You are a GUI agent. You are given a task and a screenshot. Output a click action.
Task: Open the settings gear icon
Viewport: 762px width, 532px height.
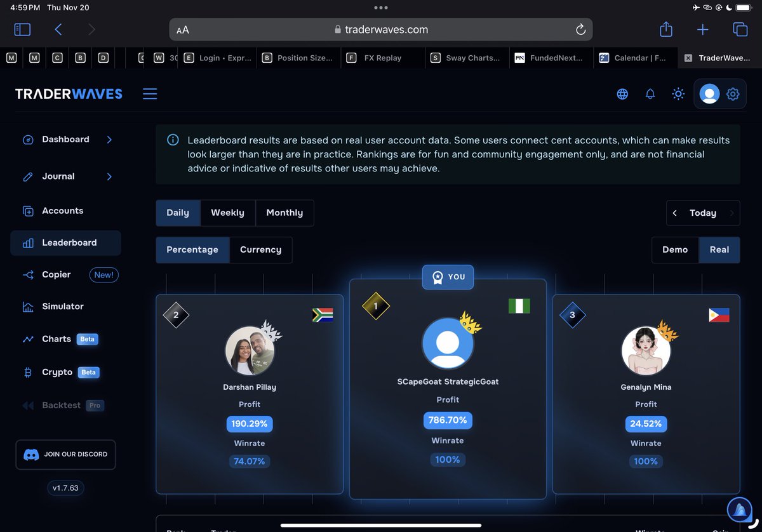[x=733, y=94]
